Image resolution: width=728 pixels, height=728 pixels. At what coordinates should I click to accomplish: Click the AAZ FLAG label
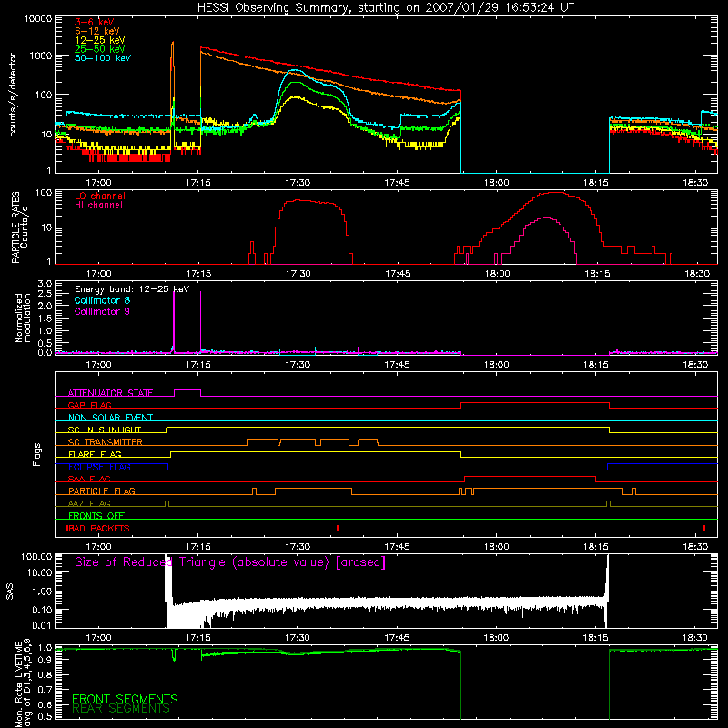tap(89, 503)
